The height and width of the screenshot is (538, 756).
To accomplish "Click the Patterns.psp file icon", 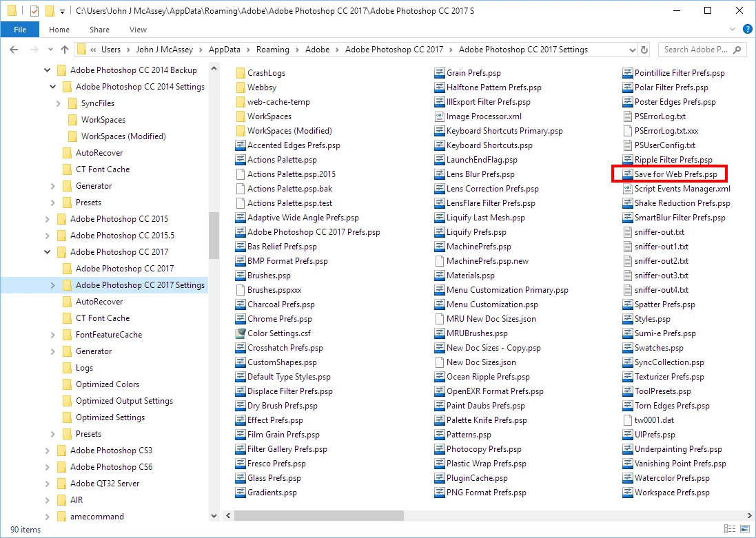I will pos(439,435).
